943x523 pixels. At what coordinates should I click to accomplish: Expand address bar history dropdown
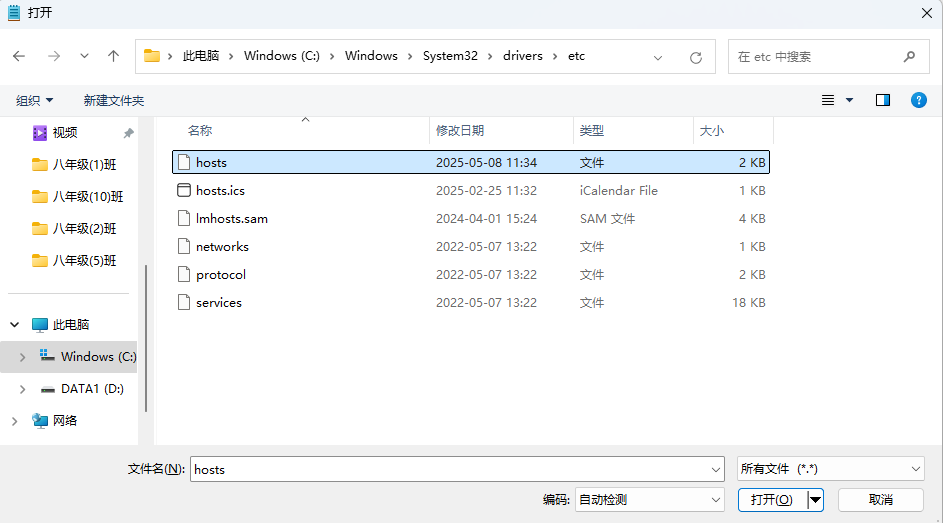(x=658, y=58)
